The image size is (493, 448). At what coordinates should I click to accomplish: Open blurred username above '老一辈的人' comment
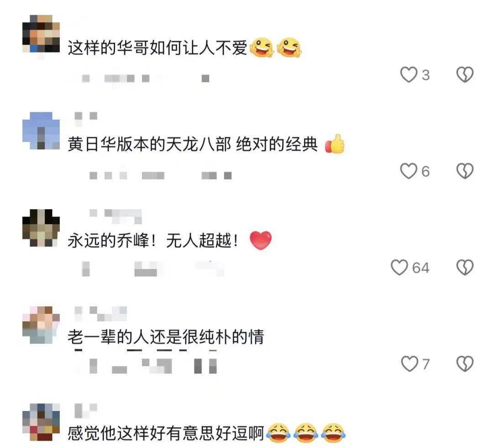[100, 313]
